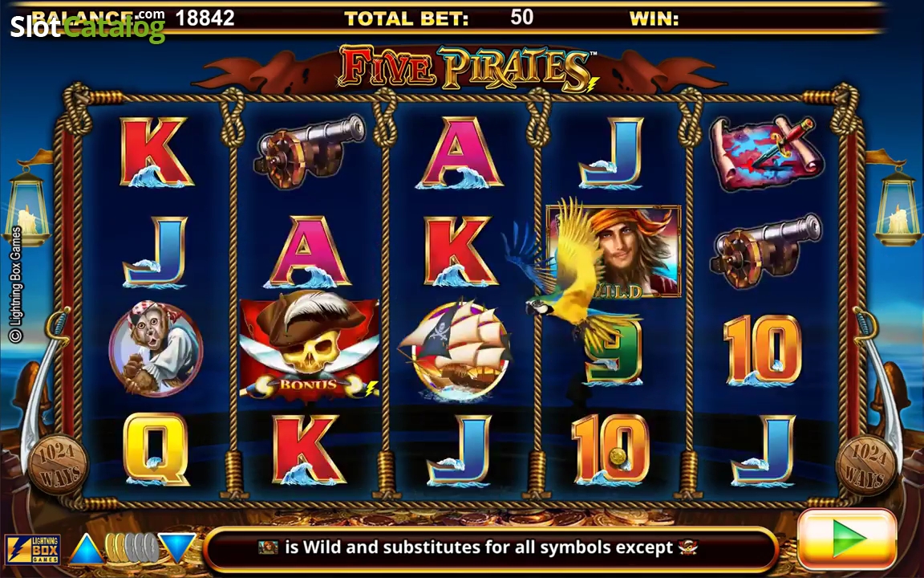The width and height of the screenshot is (924, 578).
Task: Click the right 1024 Ways barrel
Action: 866,465
